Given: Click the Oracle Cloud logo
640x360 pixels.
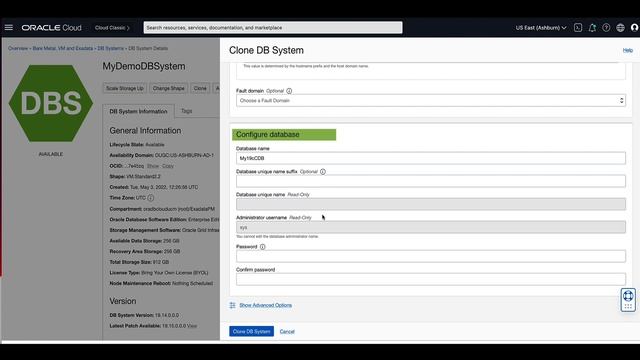Looking at the screenshot, I should [51, 28].
